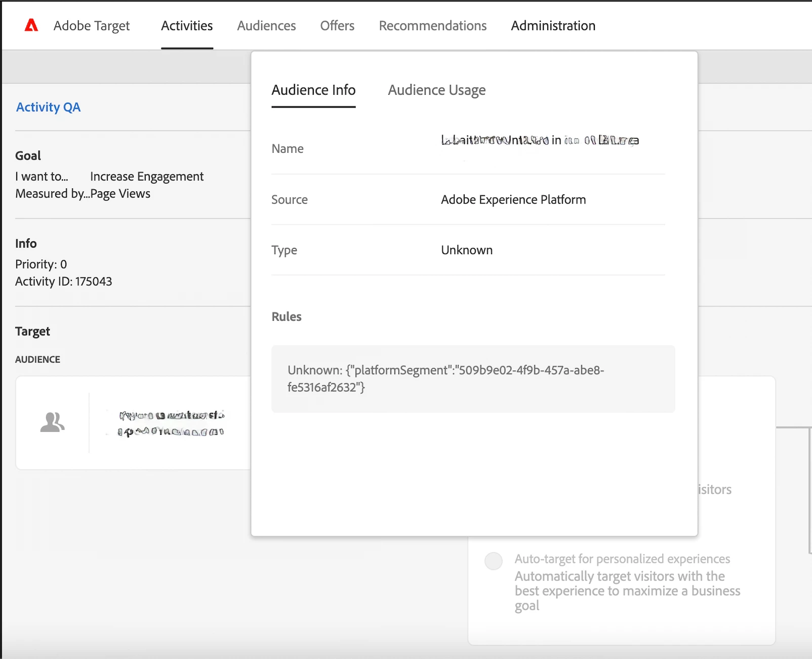Open the Audiences tab
This screenshot has width=812, height=659.
266,26
